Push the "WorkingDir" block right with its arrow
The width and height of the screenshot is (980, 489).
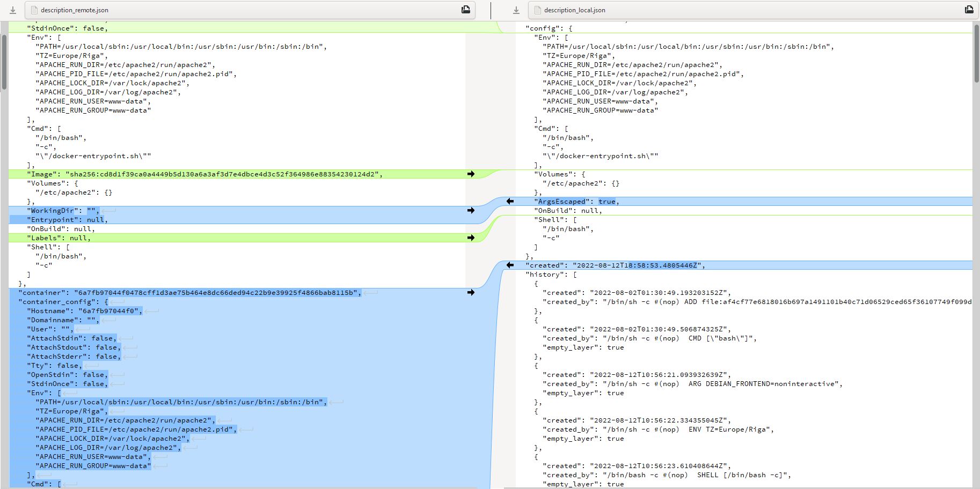471,211
